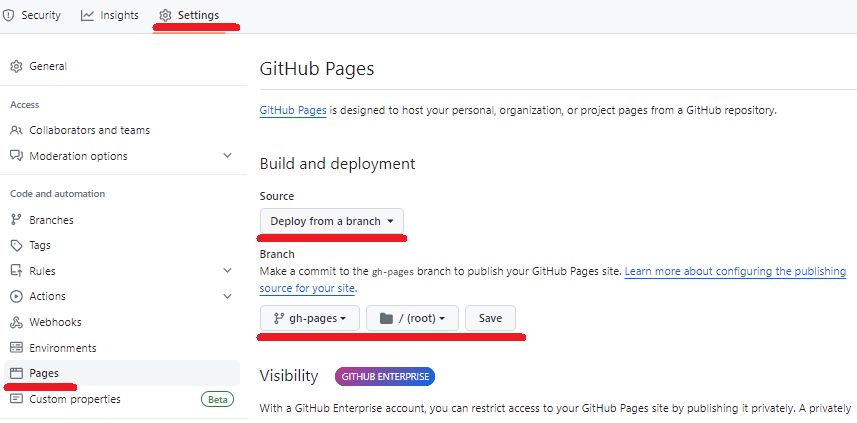Viewport: 857px width, 423px height.
Task: Click the Insights graph icon
Action: (x=87, y=15)
